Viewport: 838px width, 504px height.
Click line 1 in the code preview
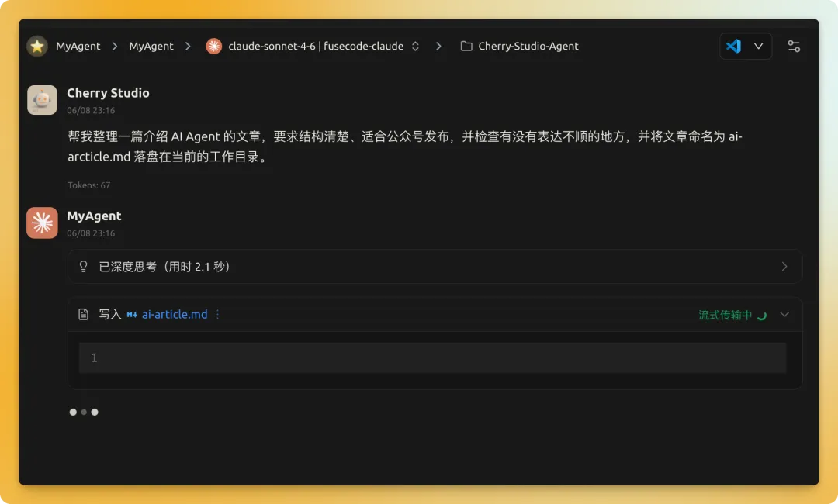(x=432, y=357)
